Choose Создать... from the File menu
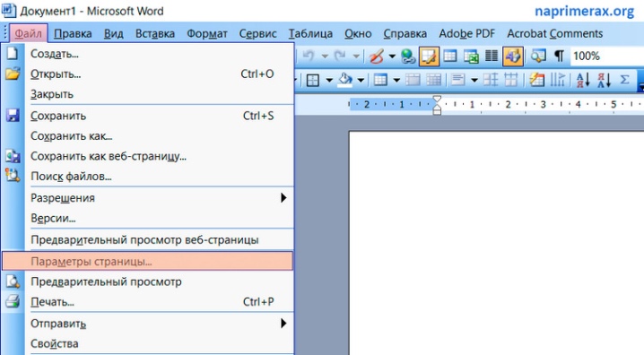 click(x=147, y=54)
